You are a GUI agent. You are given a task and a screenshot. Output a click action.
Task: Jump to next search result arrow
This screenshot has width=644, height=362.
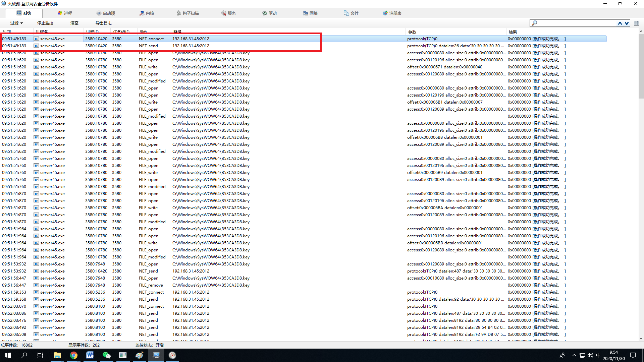(x=627, y=23)
